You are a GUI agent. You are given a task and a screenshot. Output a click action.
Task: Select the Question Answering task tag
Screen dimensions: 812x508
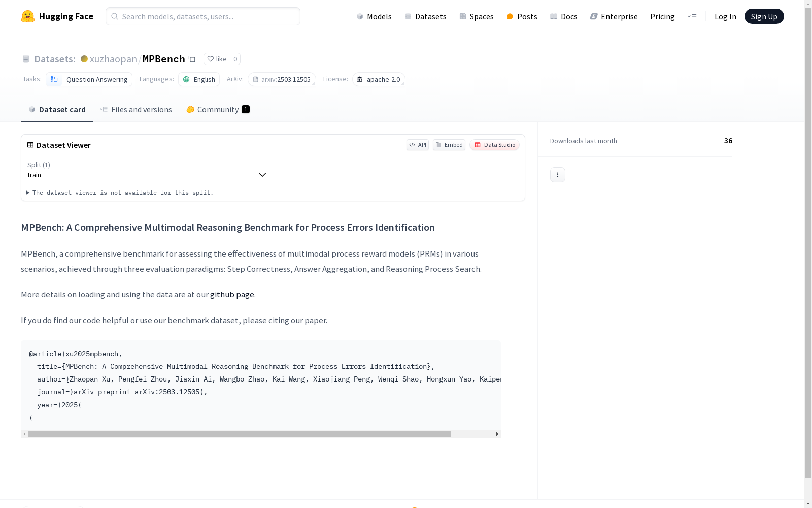point(89,79)
